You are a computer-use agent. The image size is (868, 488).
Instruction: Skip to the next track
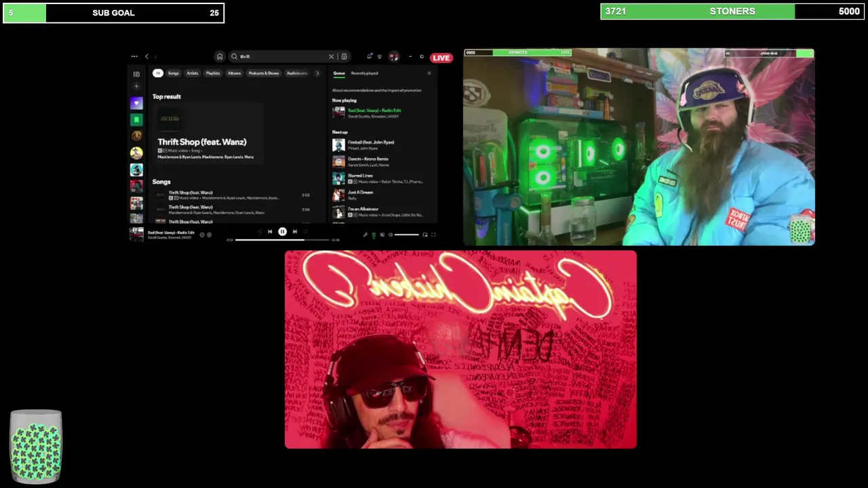pyautogui.click(x=295, y=232)
